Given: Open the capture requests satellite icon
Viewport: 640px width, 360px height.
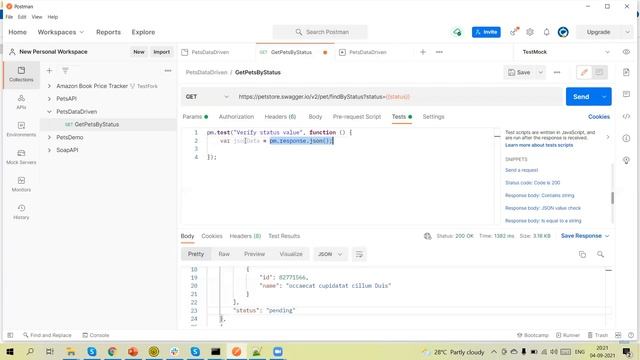Looking at the screenshot, I should click(514, 31).
